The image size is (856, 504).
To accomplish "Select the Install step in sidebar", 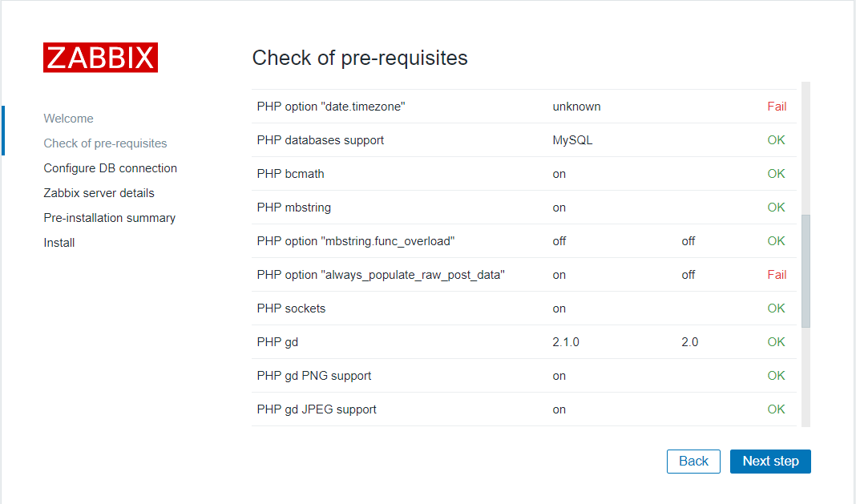I will (x=59, y=243).
